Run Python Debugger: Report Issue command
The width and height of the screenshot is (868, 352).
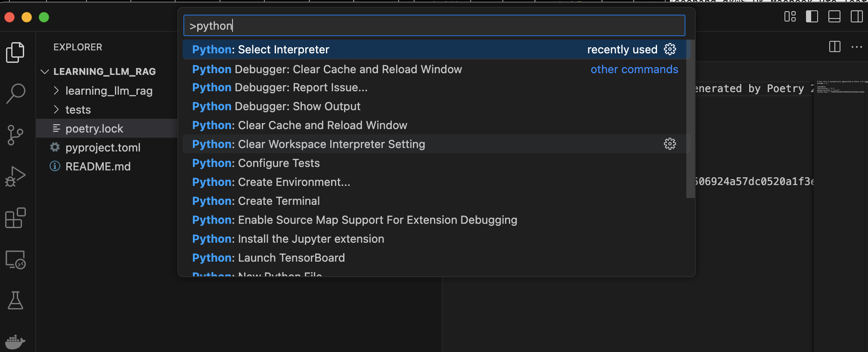click(434, 87)
